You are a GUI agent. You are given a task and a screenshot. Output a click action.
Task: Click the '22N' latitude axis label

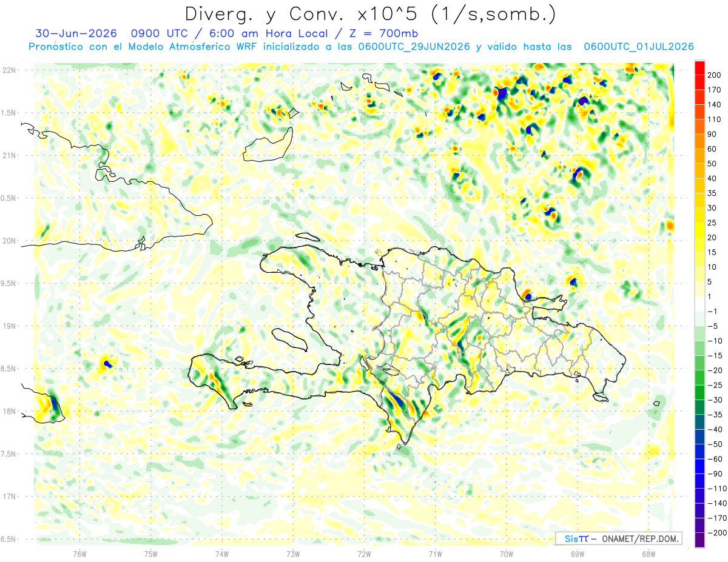point(9,70)
